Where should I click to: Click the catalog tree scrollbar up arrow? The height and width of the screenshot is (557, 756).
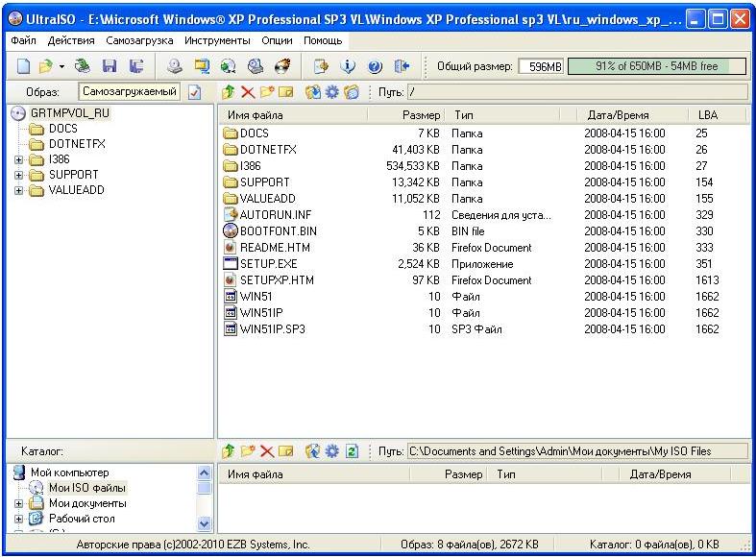[x=204, y=472]
